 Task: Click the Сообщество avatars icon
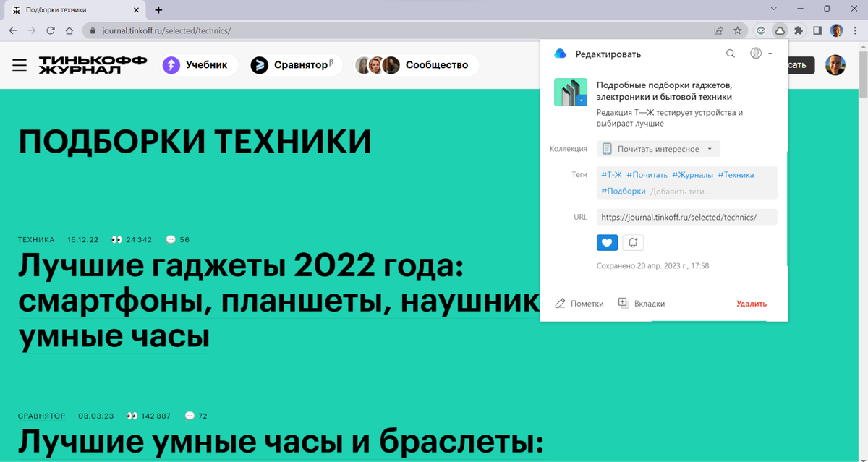pos(377,65)
